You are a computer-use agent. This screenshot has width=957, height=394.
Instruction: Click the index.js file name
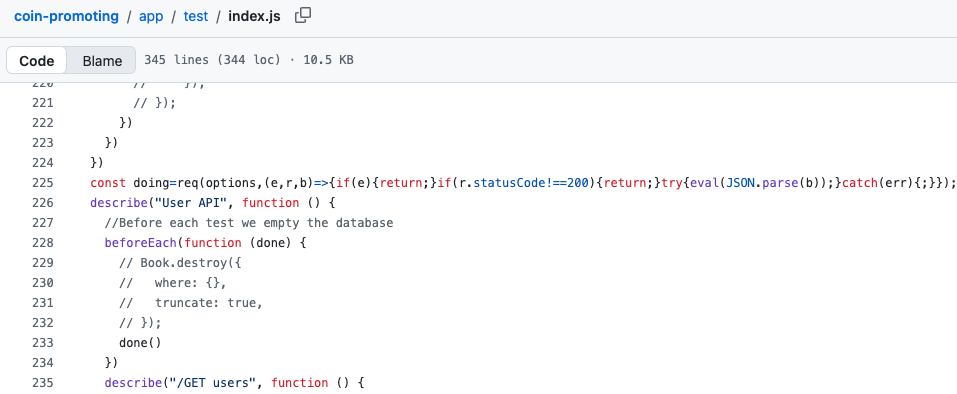[255, 16]
